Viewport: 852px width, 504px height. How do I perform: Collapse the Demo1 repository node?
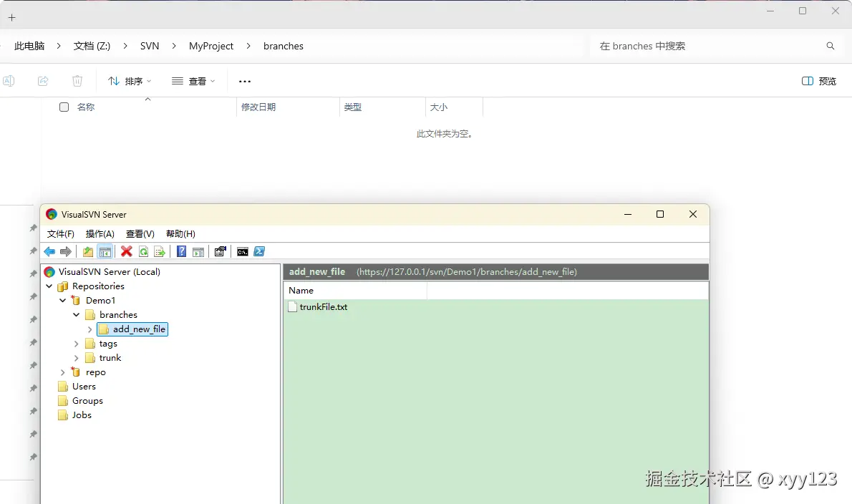click(62, 301)
